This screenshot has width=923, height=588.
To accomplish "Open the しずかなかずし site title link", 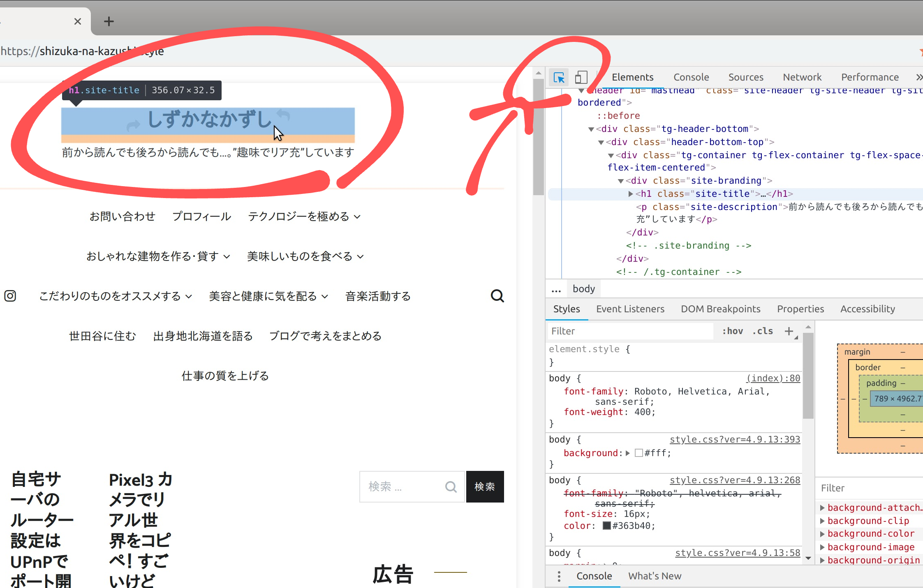I will pyautogui.click(x=209, y=120).
